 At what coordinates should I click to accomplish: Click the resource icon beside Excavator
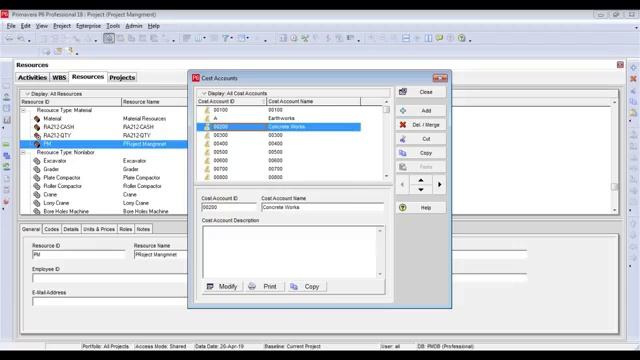(37, 161)
